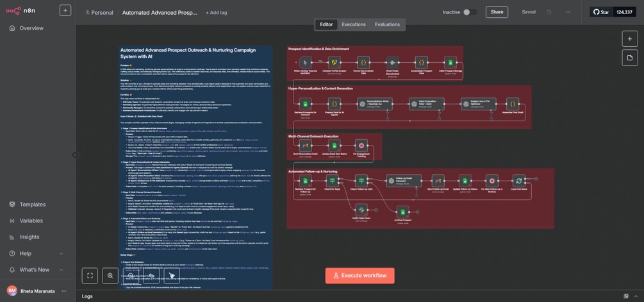Click the BM user avatar
644x302 pixels.
click(12, 290)
